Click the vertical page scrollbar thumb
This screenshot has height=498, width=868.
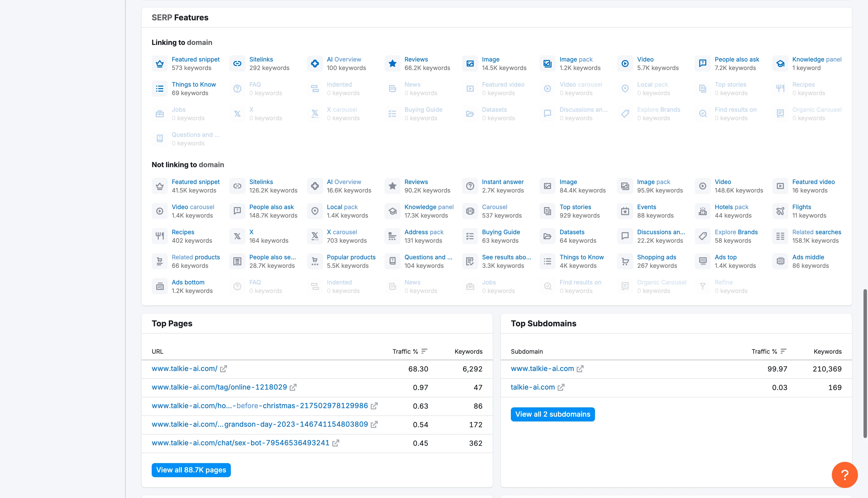pos(865,363)
